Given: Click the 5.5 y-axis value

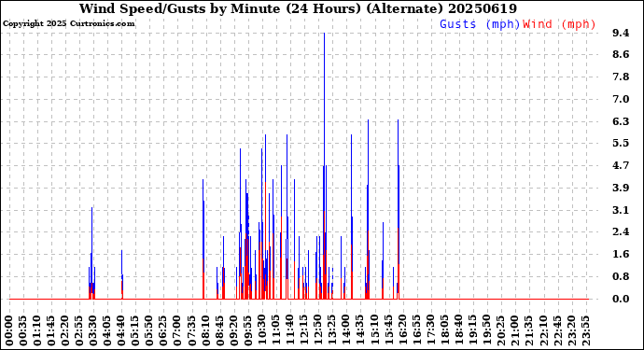Looking at the screenshot, I should [621, 143].
